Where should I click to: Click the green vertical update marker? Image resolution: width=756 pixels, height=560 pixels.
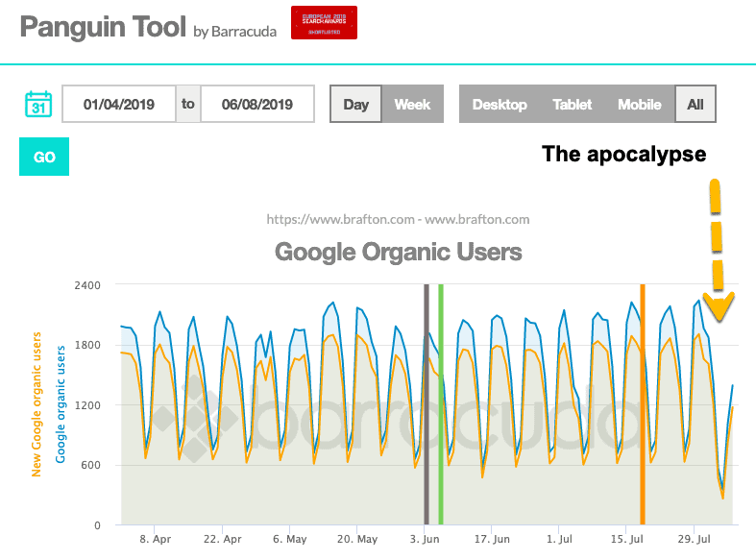pyautogui.click(x=441, y=403)
